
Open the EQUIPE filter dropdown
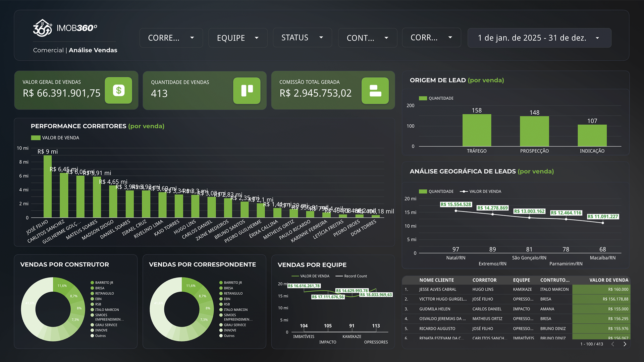pyautogui.click(x=237, y=38)
